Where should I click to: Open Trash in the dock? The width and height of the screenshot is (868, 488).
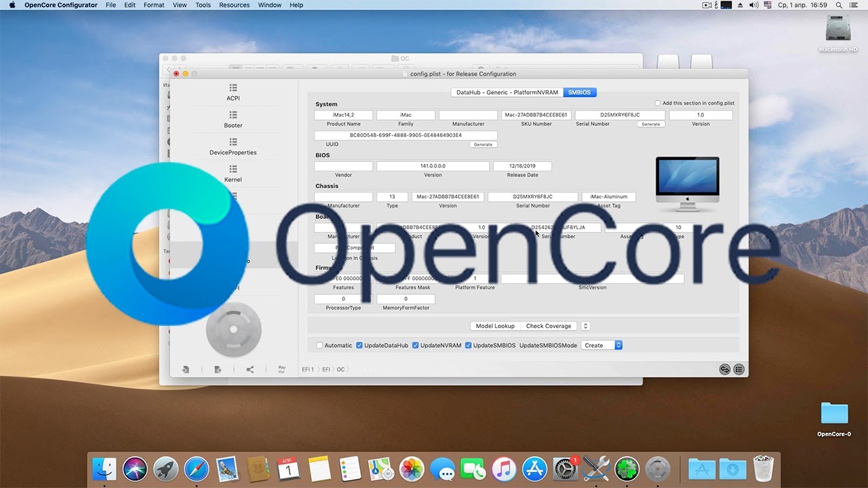click(764, 468)
